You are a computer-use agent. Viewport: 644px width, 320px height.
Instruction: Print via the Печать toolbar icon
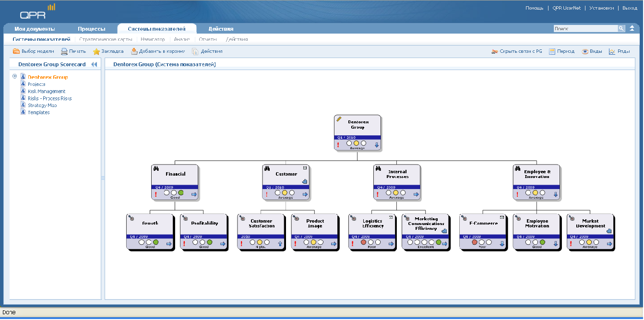[x=73, y=51]
